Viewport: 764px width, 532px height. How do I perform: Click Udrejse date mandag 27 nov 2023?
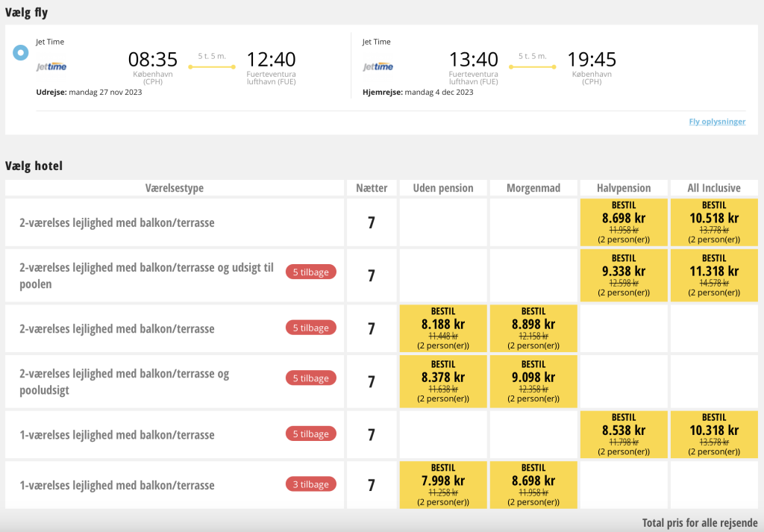pyautogui.click(x=90, y=92)
